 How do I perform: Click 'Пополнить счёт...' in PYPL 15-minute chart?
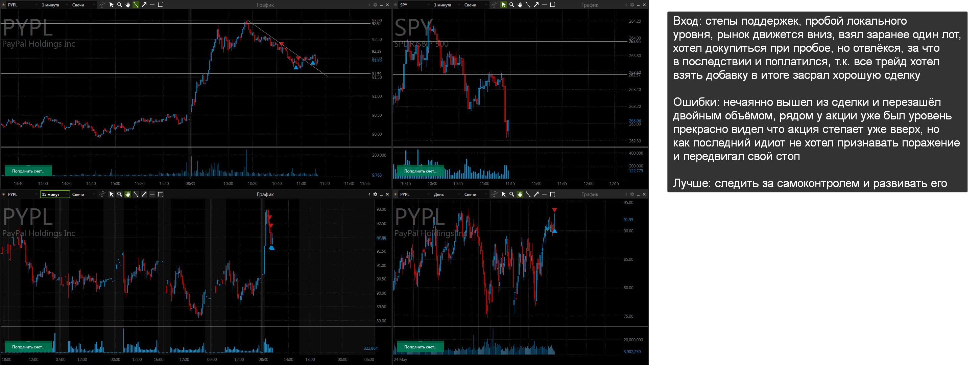(x=28, y=347)
